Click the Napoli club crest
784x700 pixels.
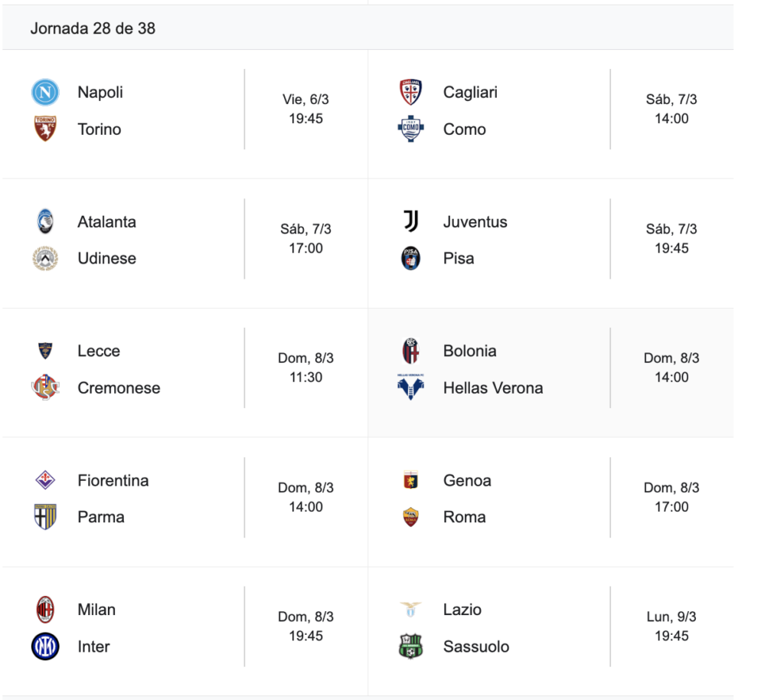[45, 93]
